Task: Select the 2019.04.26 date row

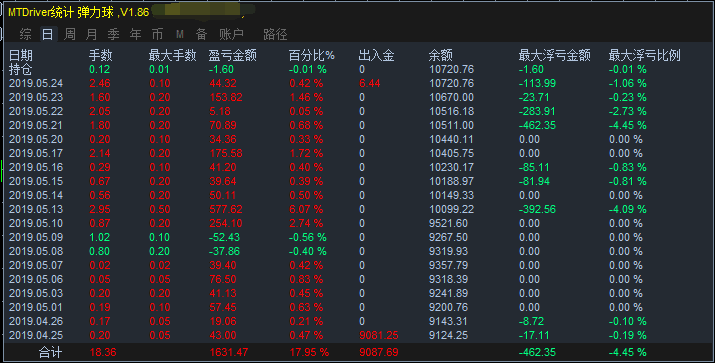Action: coord(36,321)
